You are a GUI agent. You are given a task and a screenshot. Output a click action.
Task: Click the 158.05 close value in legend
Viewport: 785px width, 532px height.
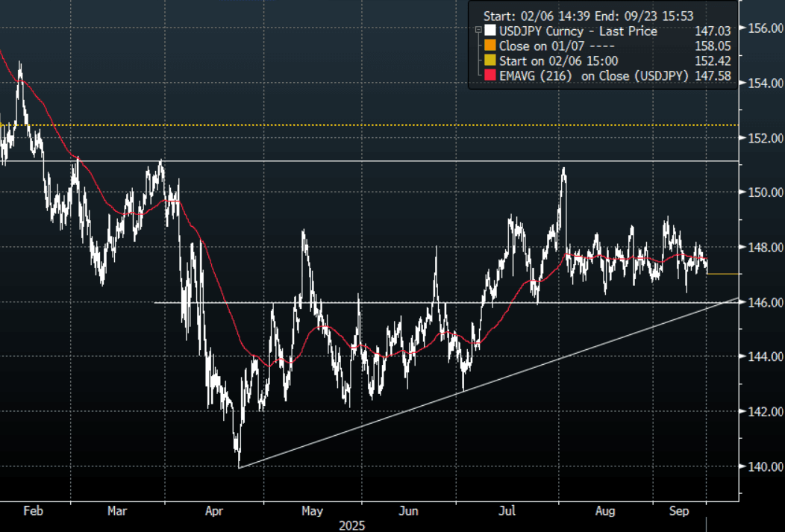[712, 46]
